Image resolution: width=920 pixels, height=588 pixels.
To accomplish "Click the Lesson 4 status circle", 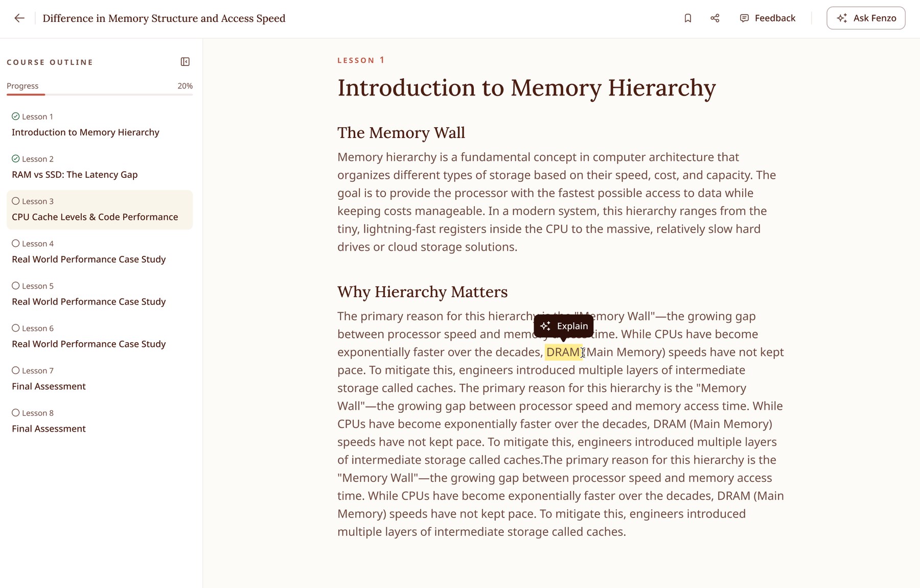I will pos(16,244).
